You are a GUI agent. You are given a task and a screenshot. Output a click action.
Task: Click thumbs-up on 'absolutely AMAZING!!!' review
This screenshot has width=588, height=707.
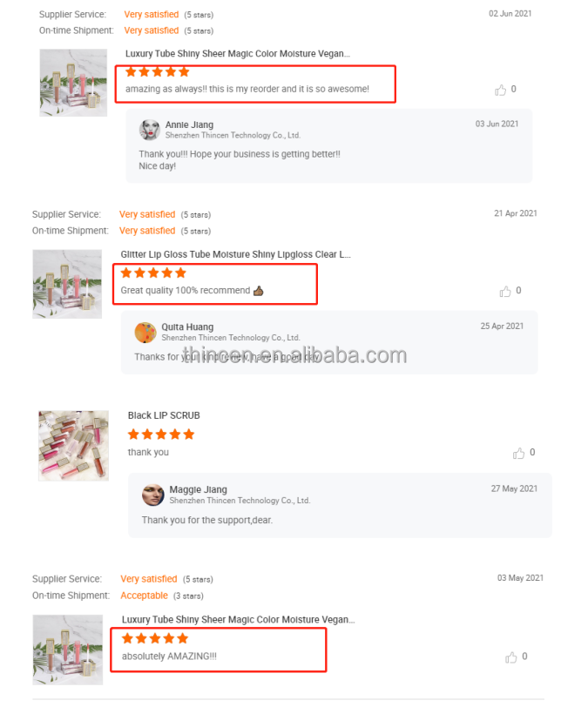[510, 657]
